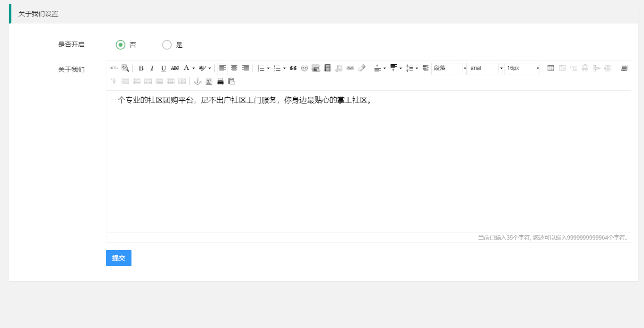
Task: Insert a blockquote
Action: point(293,68)
